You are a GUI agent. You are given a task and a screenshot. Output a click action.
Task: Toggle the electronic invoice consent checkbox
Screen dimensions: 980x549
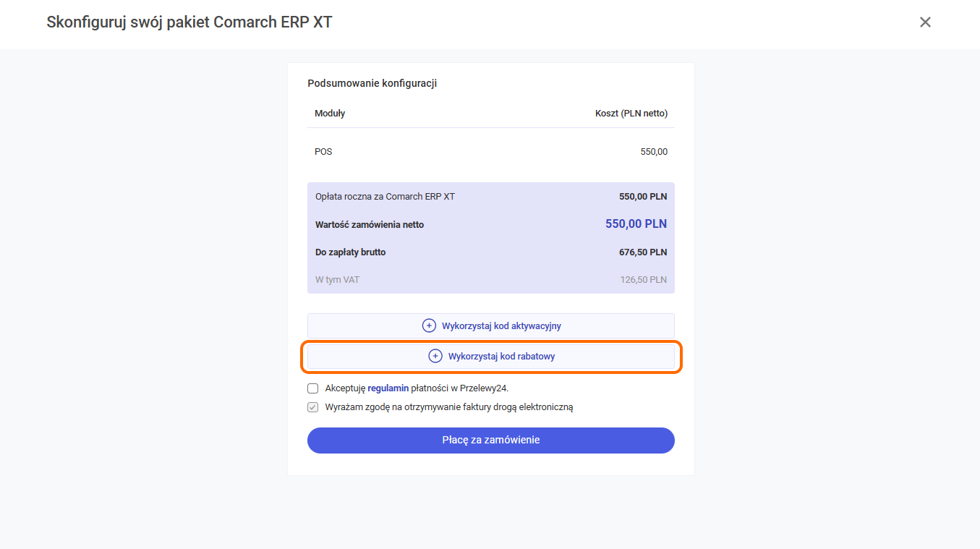pyautogui.click(x=313, y=407)
